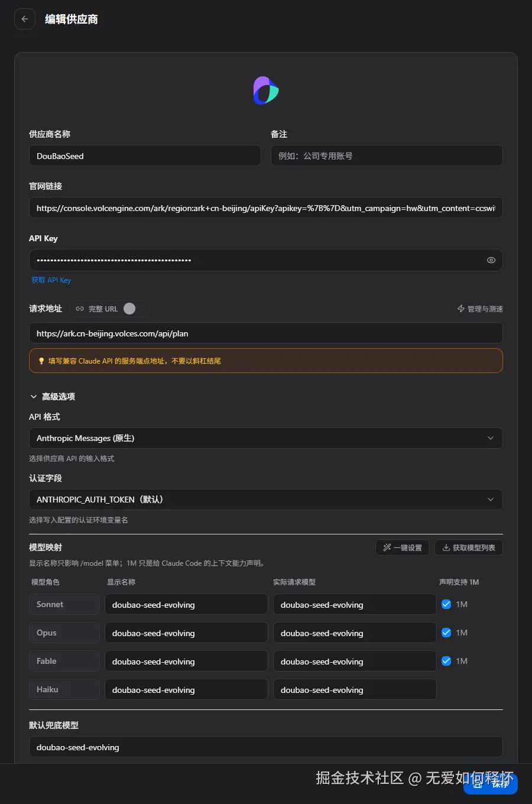Click the 实际请求模型 column header
The width and height of the screenshot is (532, 804).
click(294, 582)
